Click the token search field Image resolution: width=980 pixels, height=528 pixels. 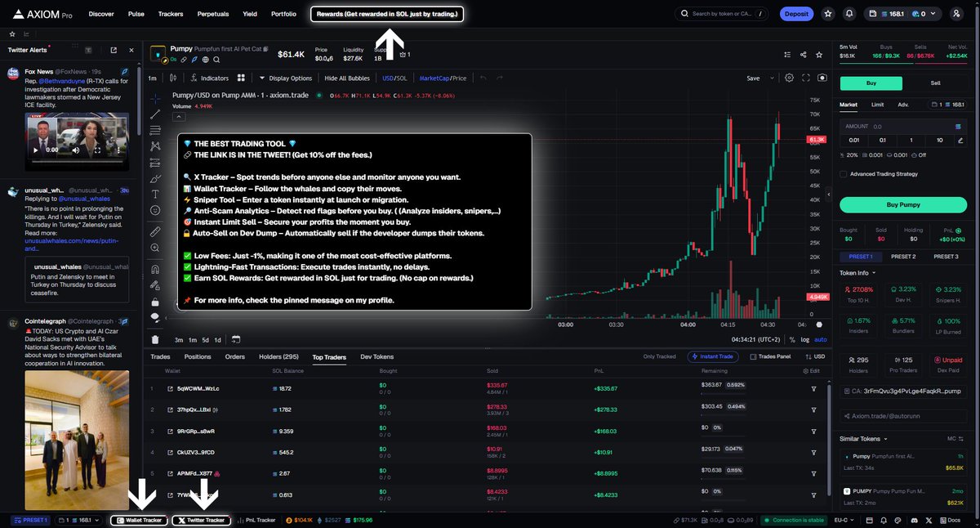(x=722, y=14)
